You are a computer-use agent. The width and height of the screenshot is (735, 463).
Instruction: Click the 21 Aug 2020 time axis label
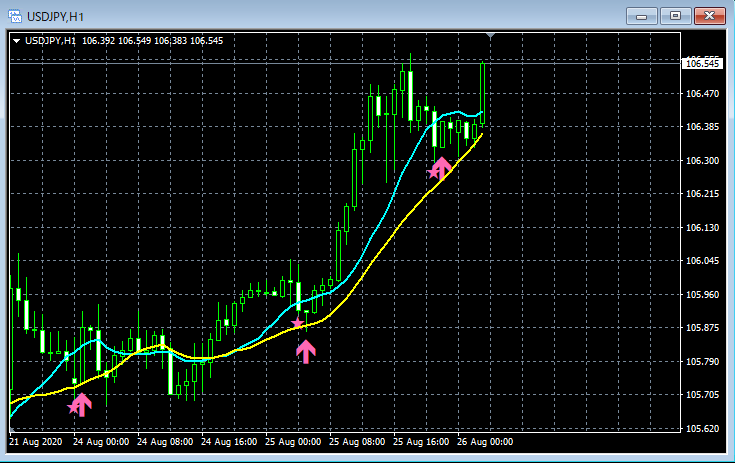click(x=36, y=442)
